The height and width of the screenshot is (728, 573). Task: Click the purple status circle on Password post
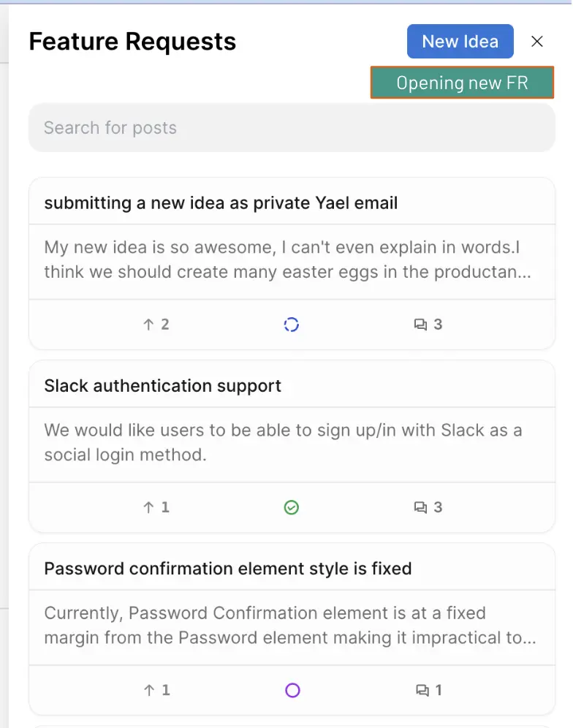[x=292, y=689]
